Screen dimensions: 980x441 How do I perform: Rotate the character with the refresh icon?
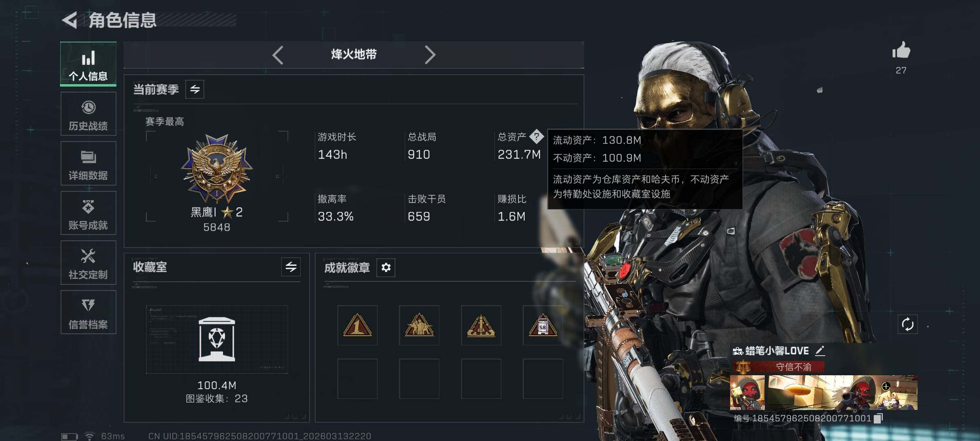click(907, 325)
